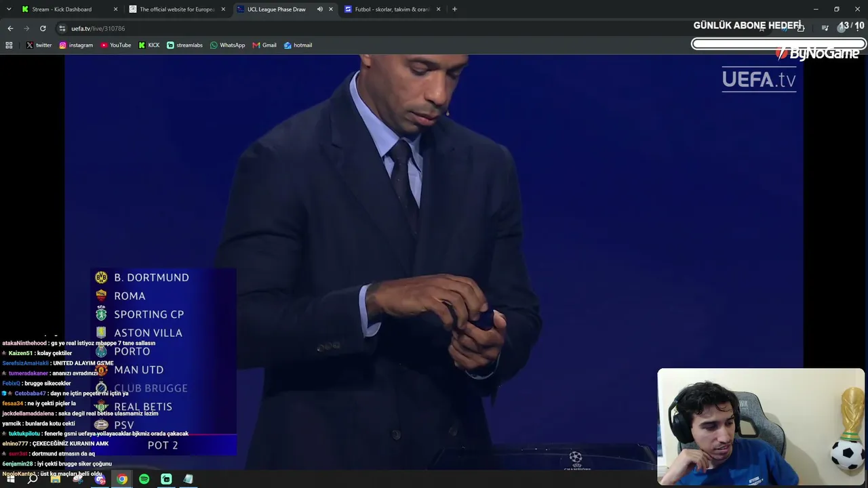Click the ASTON VILLA entry in Pot 2
This screenshot has width=868, height=488.
[x=148, y=333]
